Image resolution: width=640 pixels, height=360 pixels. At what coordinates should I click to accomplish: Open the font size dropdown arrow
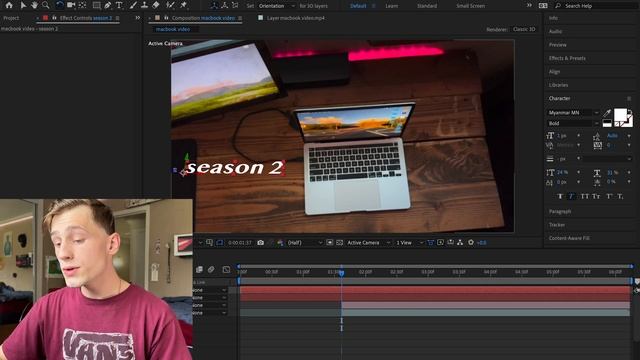pos(578,136)
